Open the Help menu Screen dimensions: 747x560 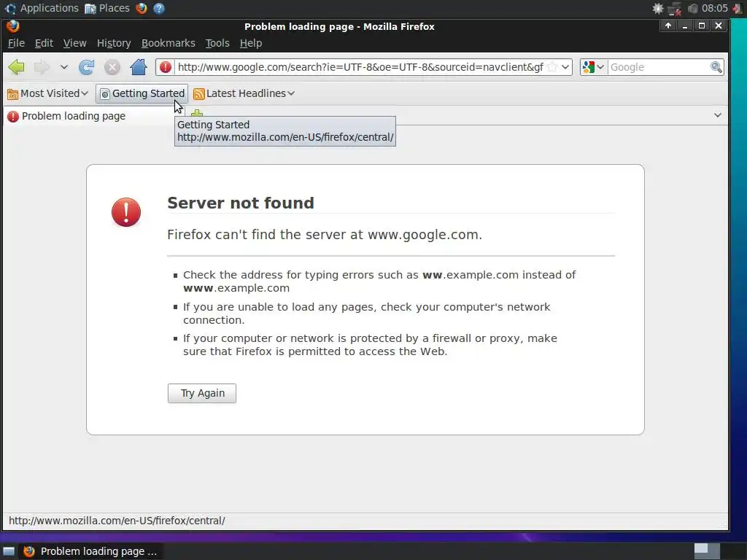pos(251,43)
